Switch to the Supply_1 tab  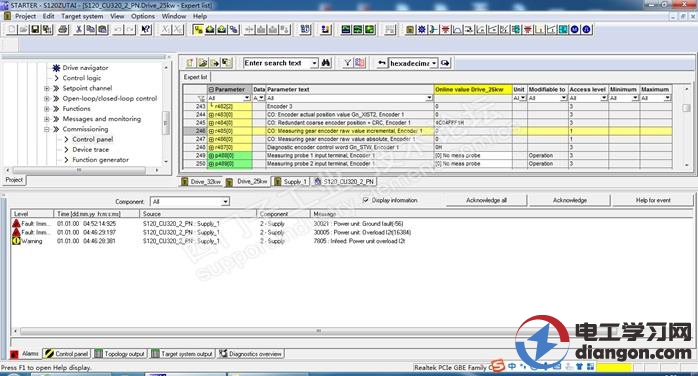click(291, 182)
